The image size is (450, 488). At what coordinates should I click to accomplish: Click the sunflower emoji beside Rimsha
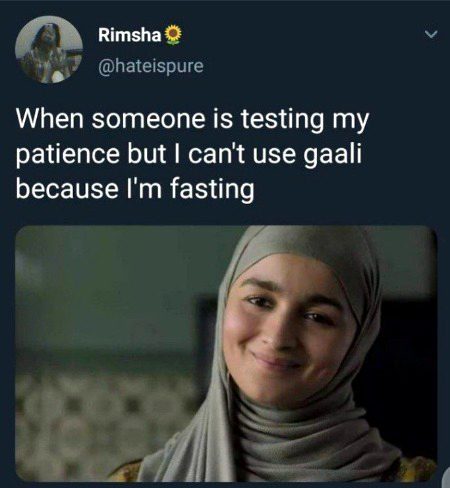pos(173,35)
